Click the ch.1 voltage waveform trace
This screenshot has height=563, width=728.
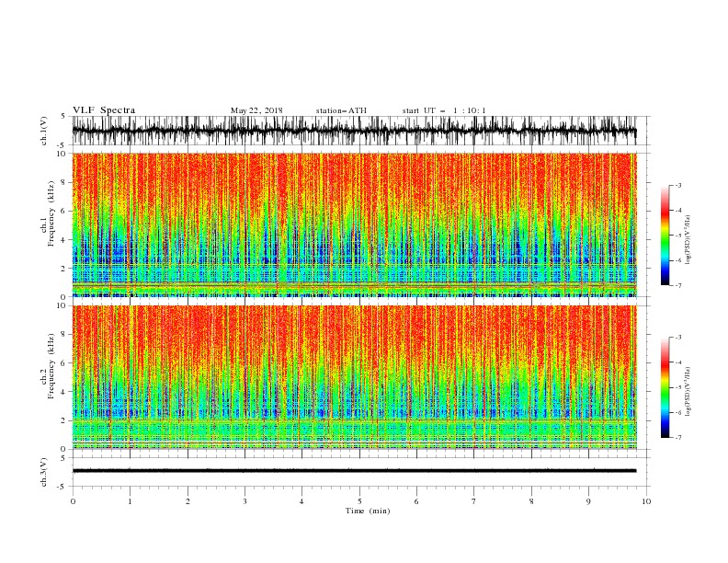point(354,131)
